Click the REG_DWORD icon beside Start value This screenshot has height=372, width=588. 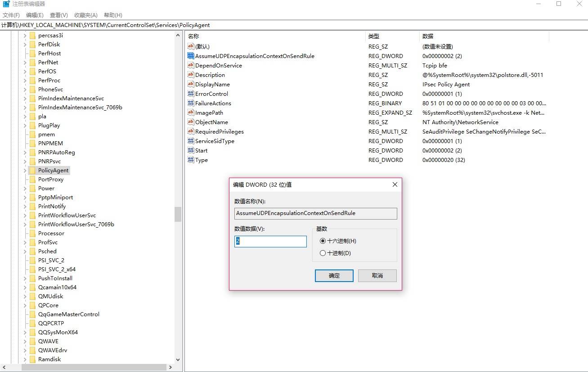click(x=190, y=150)
